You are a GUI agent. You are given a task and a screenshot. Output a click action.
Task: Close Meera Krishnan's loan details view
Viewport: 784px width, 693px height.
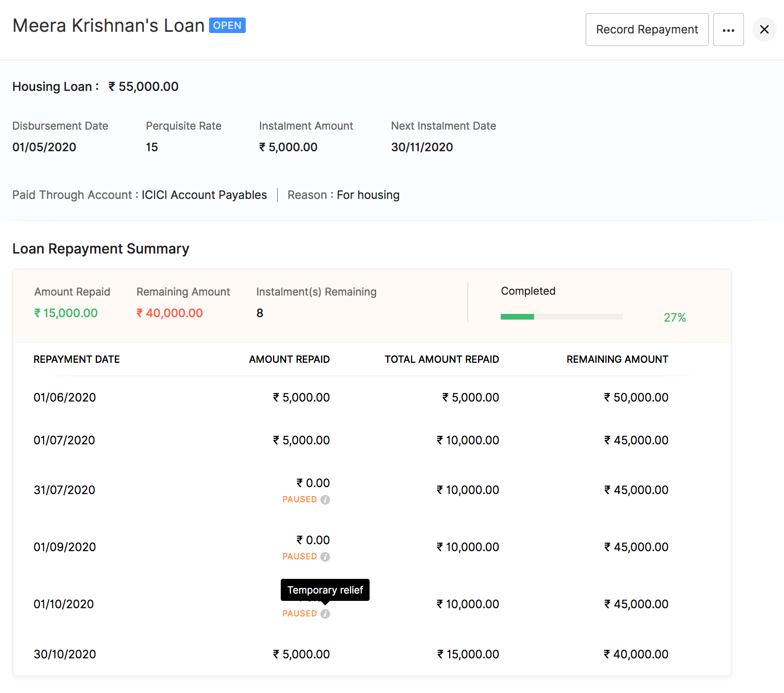tap(764, 29)
